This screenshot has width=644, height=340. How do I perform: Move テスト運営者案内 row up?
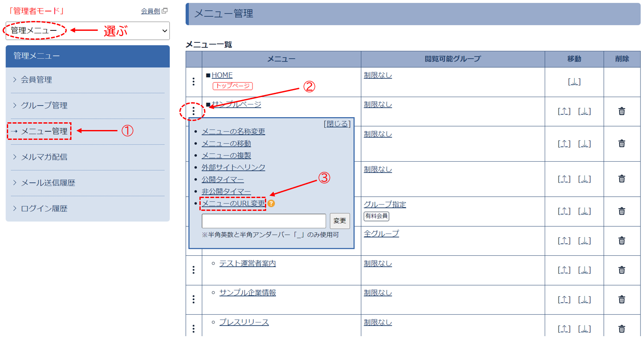pos(564,270)
